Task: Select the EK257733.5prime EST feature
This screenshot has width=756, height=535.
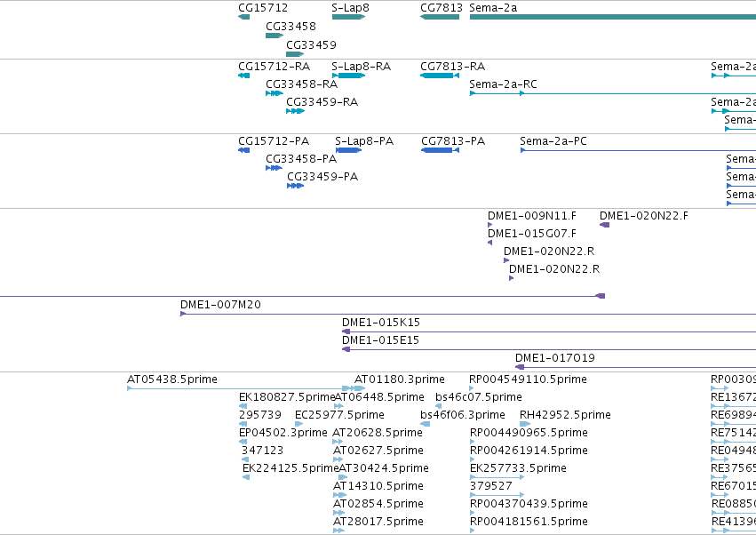Action: click(x=497, y=477)
